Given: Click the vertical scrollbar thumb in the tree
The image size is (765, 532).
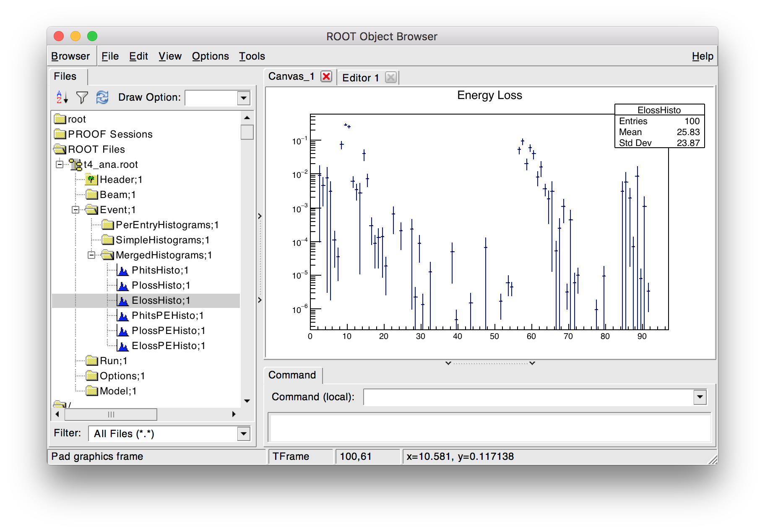Looking at the screenshot, I should 247,132.
